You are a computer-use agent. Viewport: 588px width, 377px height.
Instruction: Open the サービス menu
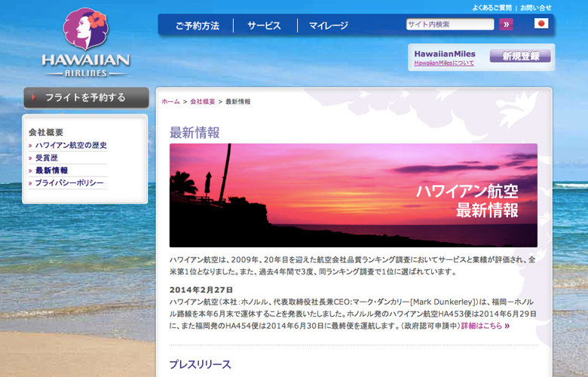tap(264, 26)
